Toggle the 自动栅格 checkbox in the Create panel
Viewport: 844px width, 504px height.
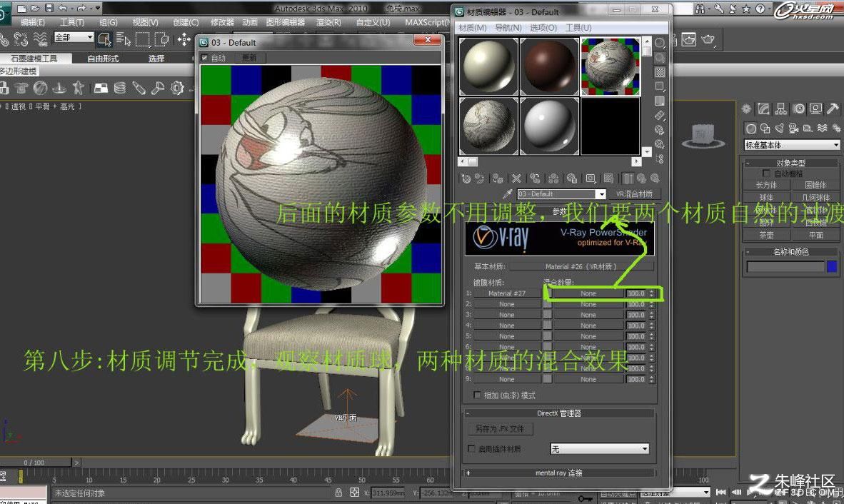coord(766,173)
